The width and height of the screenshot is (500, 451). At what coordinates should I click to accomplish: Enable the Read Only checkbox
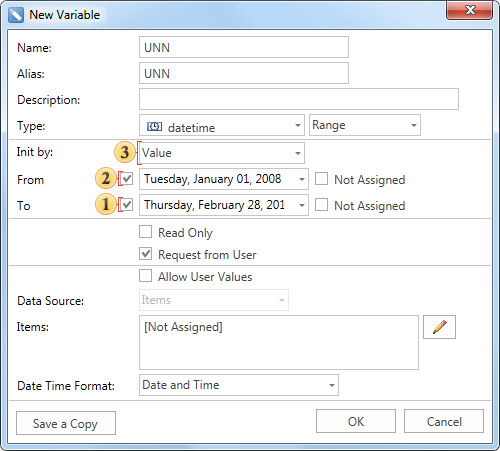click(x=145, y=232)
